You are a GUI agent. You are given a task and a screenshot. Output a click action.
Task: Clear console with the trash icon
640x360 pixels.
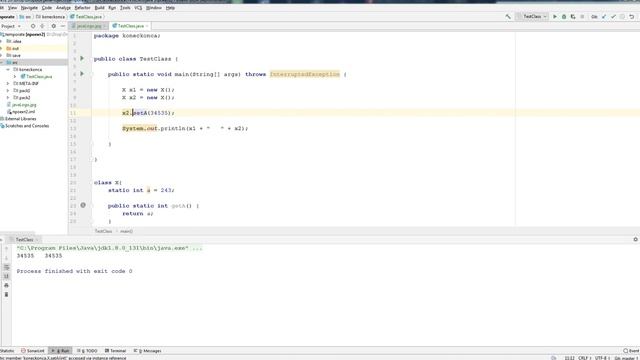(x=6, y=294)
